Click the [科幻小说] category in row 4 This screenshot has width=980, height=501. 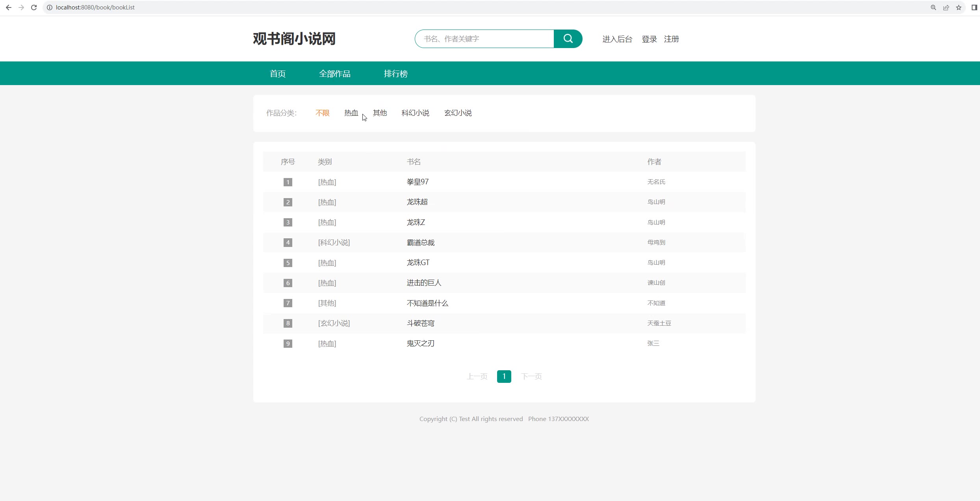pos(334,243)
